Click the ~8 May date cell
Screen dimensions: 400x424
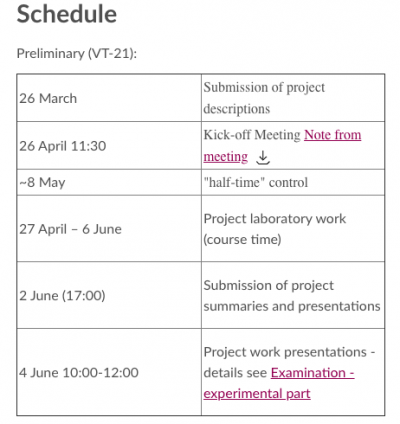(109, 182)
